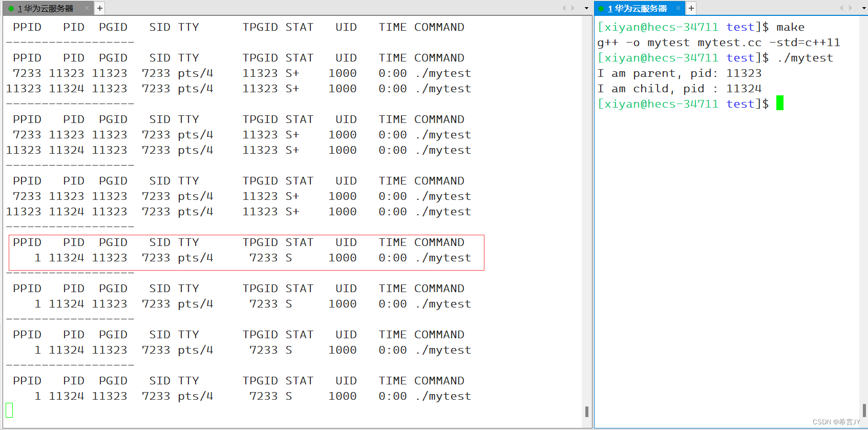Click 'I am parent, pid: 11323' line

tap(679, 73)
